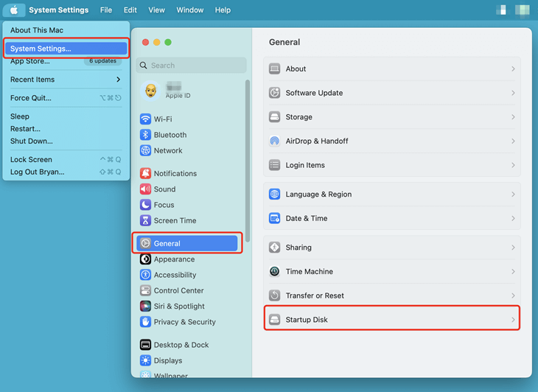
Task: Click the Time Machine clock icon
Action: point(274,271)
